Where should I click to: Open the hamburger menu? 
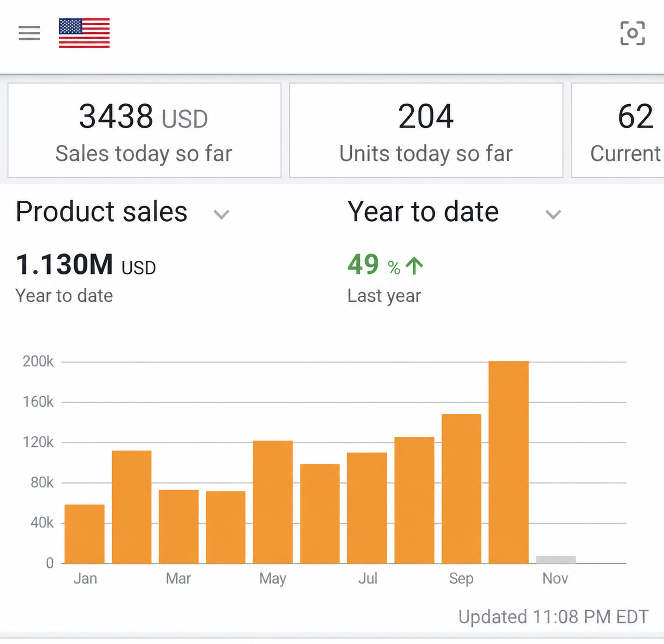[x=29, y=33]
